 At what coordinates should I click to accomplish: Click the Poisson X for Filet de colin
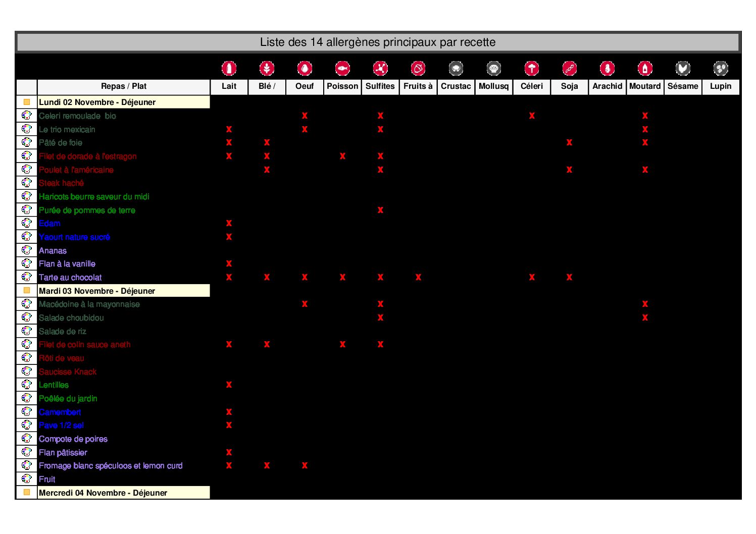point(342,344)
